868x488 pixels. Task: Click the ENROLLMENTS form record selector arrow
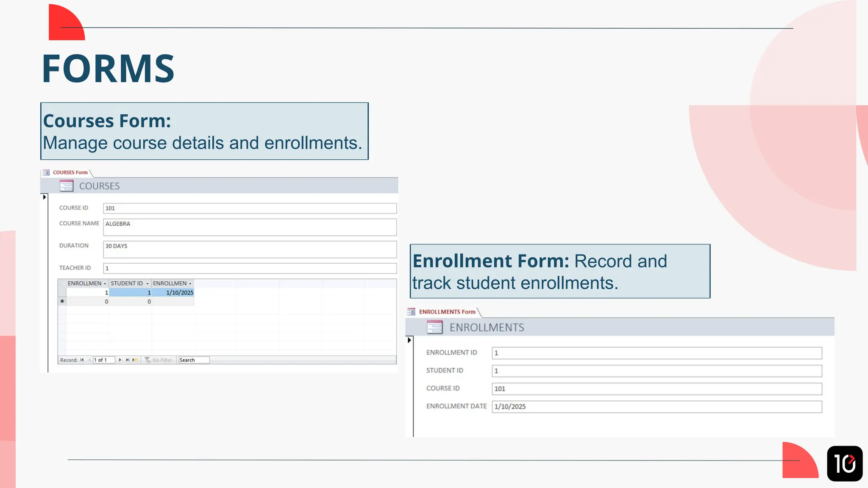[409, 340]
